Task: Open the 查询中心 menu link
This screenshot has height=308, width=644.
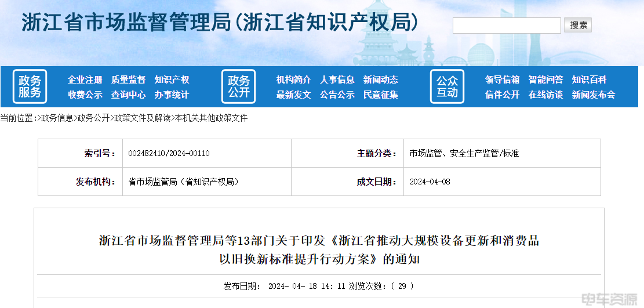Action: pos(128,95)
